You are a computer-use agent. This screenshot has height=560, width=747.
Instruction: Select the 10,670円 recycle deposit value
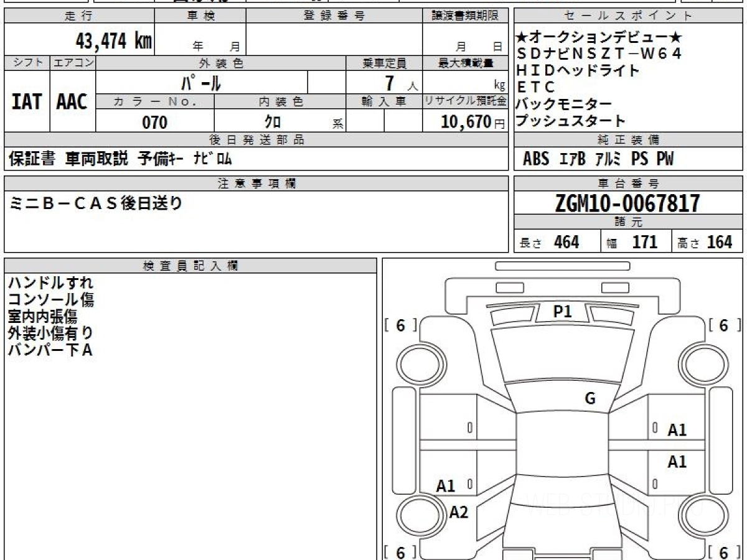point(473,122)
